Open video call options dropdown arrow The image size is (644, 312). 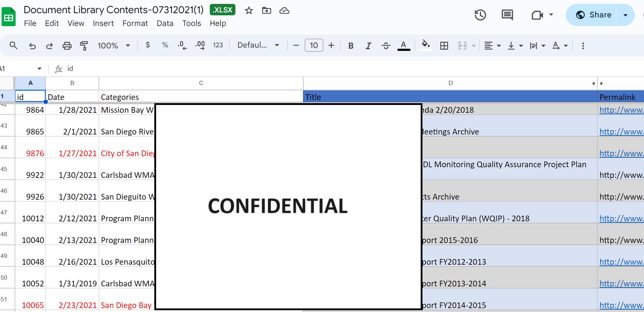coord(551,15)
